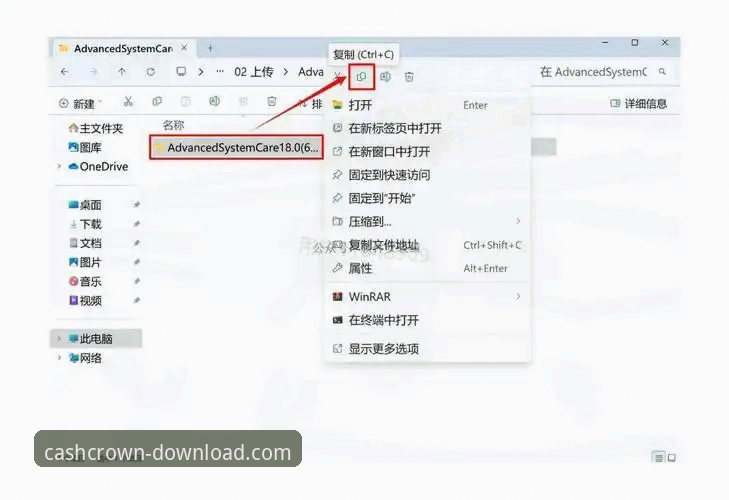Select the AdvancedSystemCare18.0(6... folder
The height and width of the screenshot is (500, 729).
point(236,147)
